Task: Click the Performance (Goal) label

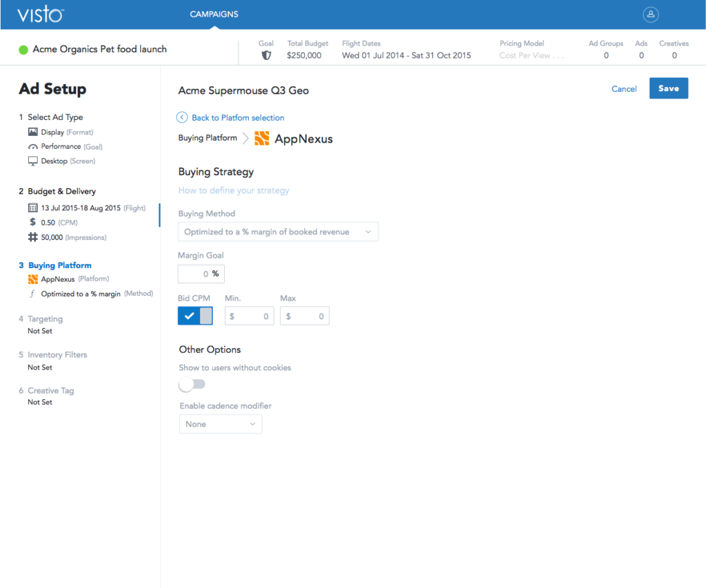Action: pos(72,147)
